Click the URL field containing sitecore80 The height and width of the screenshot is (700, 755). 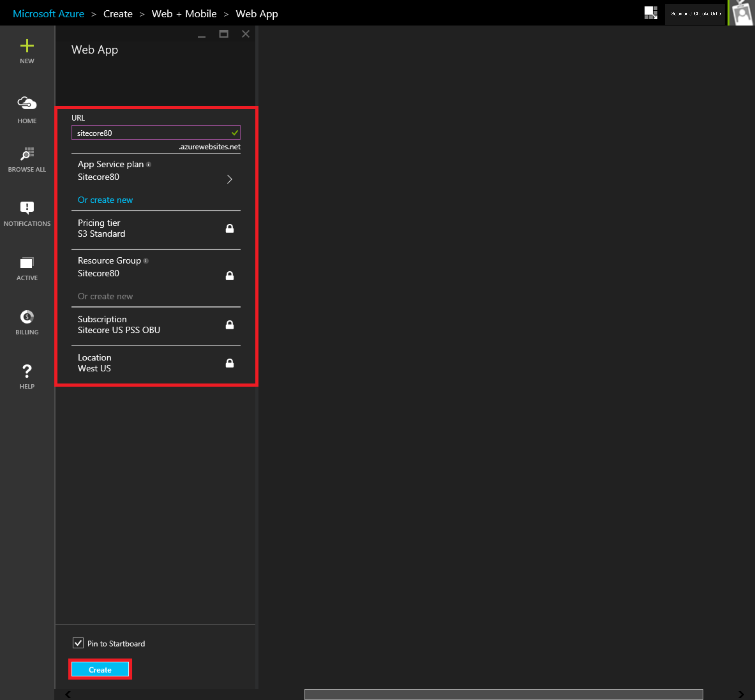[156, 133]
